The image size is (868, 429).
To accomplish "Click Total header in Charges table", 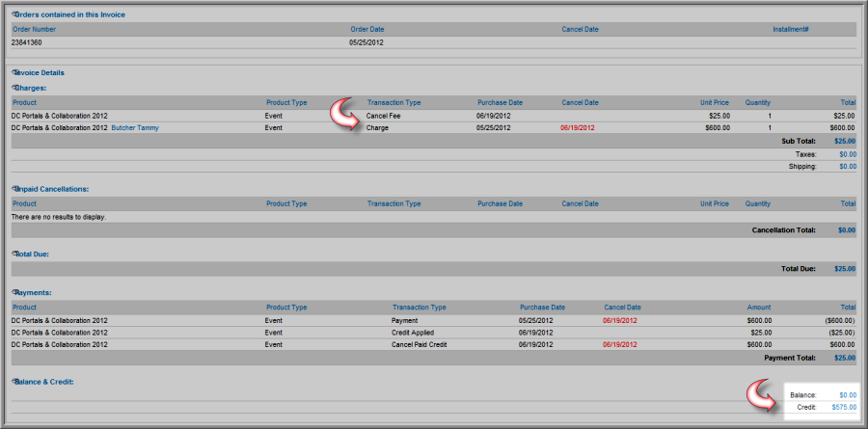I will pos(848,102).
